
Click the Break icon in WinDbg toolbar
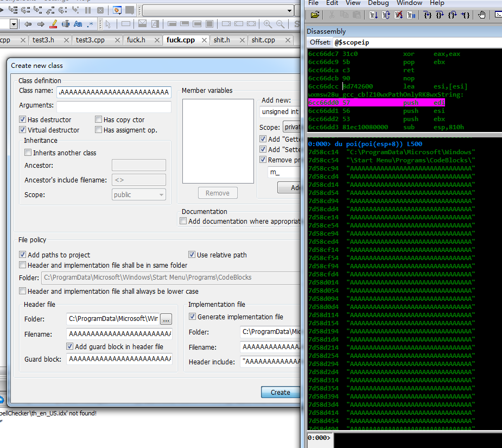coord(411,15)
